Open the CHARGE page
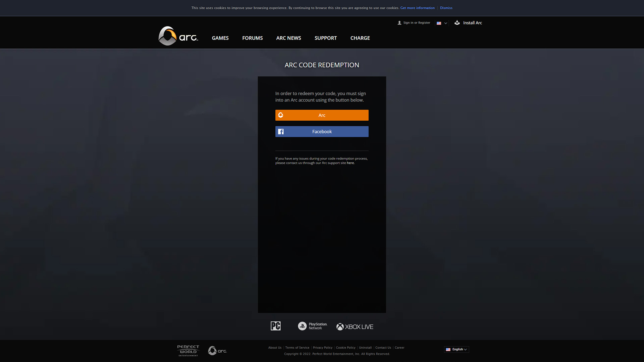This screenshot has height=362, width=644. coord(360,38)
